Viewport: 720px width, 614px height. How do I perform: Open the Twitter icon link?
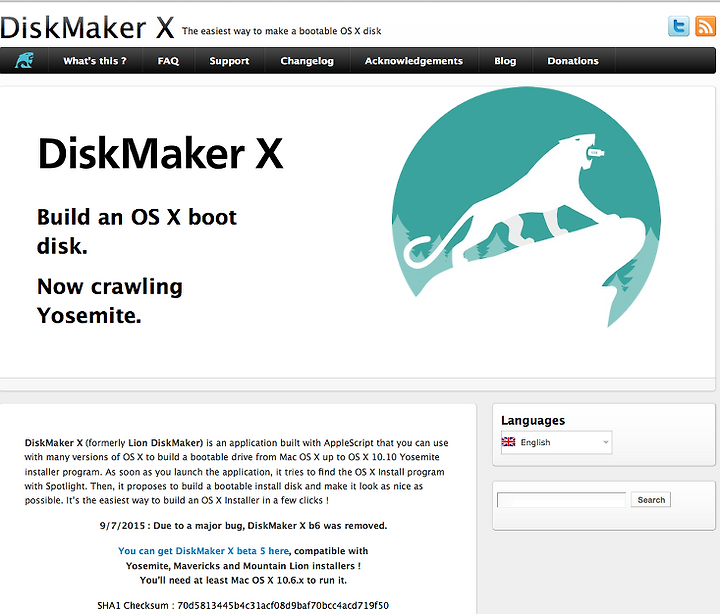[x=679, y=26]
